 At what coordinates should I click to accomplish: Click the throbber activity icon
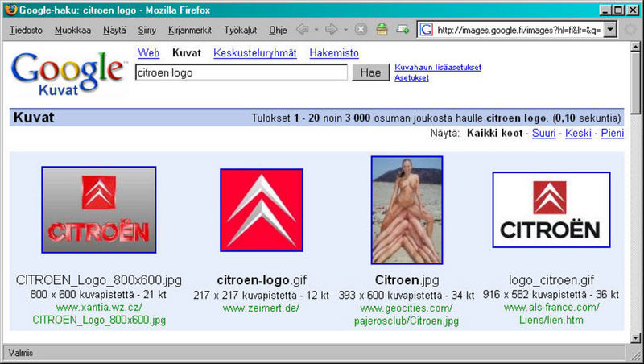pos(630,30)
